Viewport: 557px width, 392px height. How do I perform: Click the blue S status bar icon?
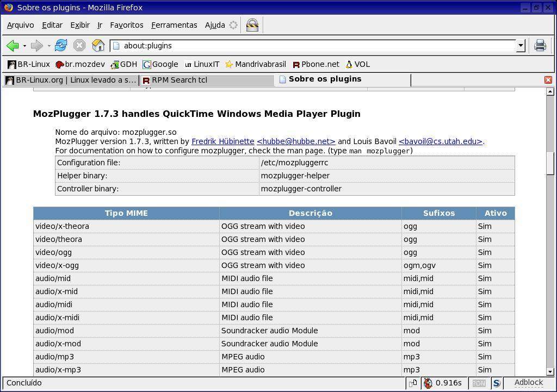click(x=497, y=383)
